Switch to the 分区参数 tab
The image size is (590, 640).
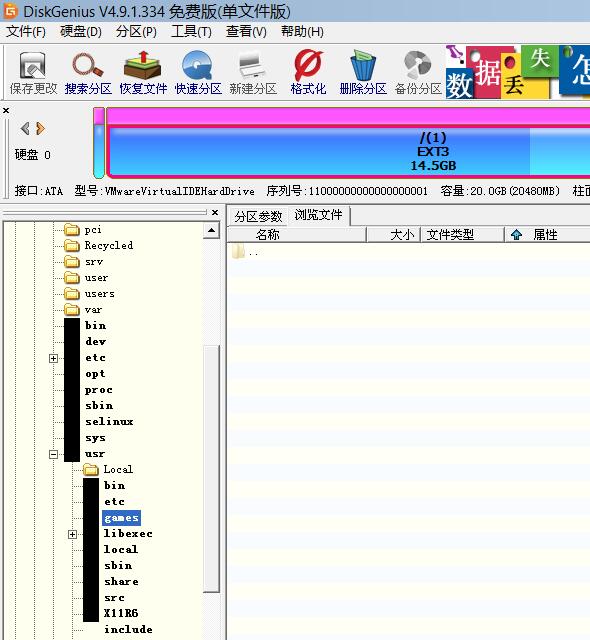click(x=258, y=216)
